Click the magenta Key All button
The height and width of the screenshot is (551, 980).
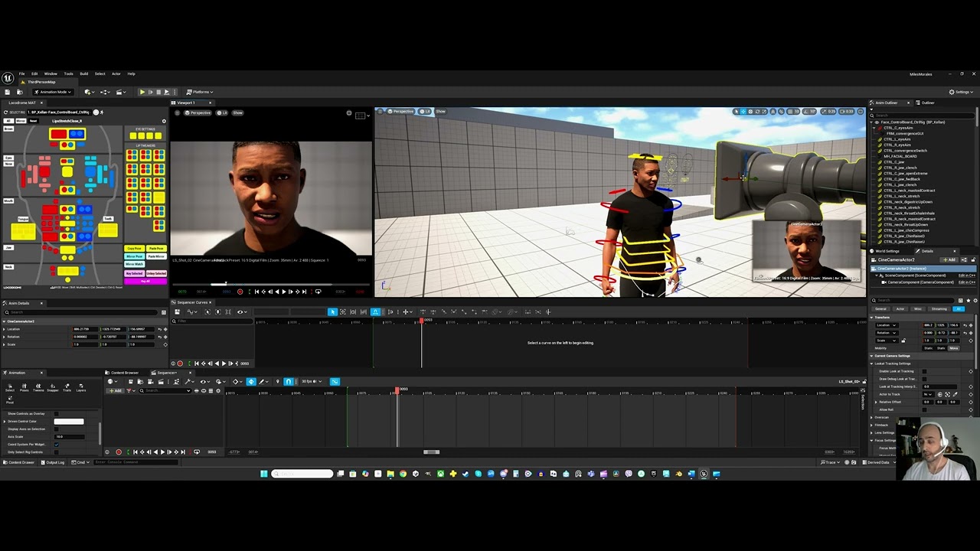pyautogui.click(x=145, y=281)
